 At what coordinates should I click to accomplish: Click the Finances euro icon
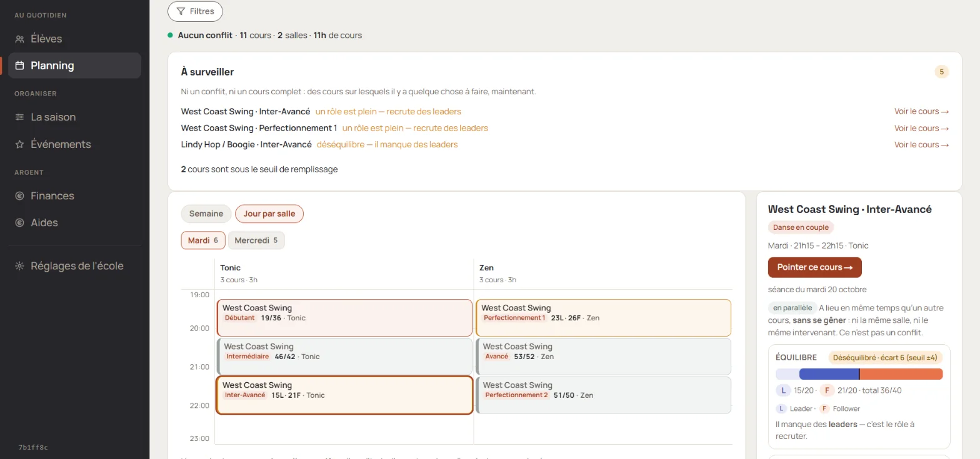[x=19, y=196]
